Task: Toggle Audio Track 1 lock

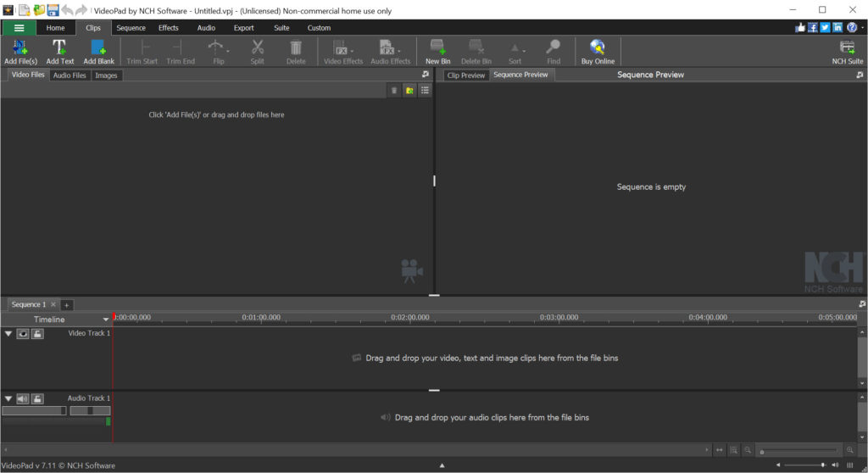Action: tap(37, 398)
